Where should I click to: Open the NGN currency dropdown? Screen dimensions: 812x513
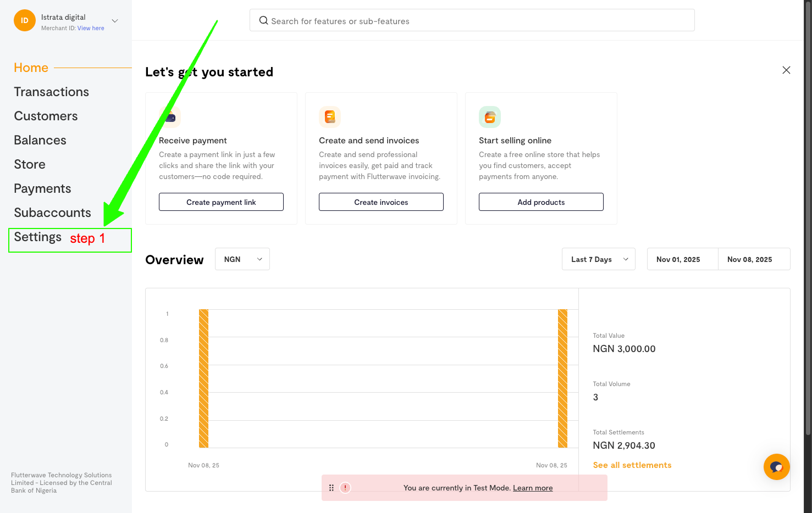point(242,259)
